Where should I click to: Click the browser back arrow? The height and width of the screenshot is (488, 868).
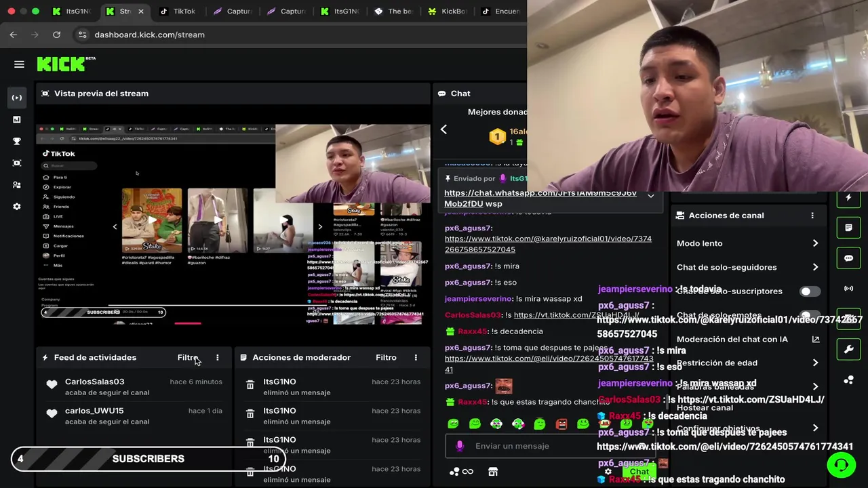click(x=14, y=35)
